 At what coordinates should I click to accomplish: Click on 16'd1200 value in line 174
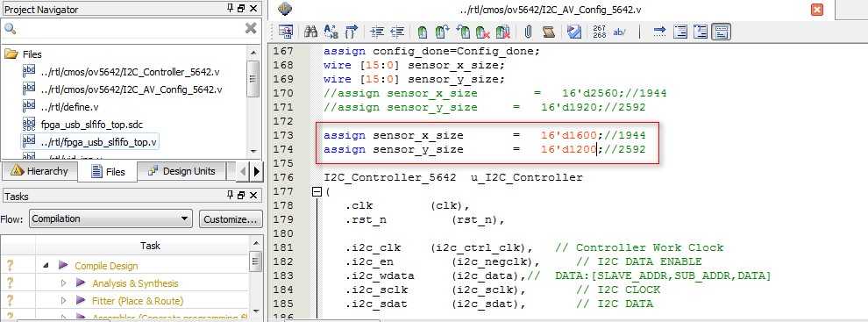click(569, 149)
